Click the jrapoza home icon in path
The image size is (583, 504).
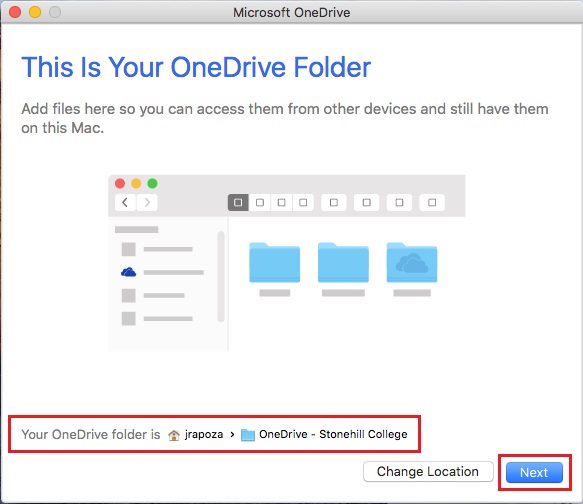174,434
